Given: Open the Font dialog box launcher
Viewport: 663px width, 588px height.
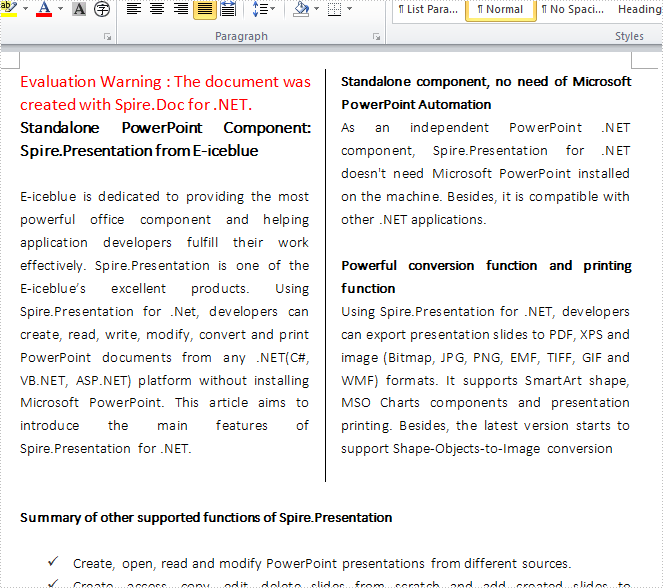Looking at the screenshot, I should point(107,37).
